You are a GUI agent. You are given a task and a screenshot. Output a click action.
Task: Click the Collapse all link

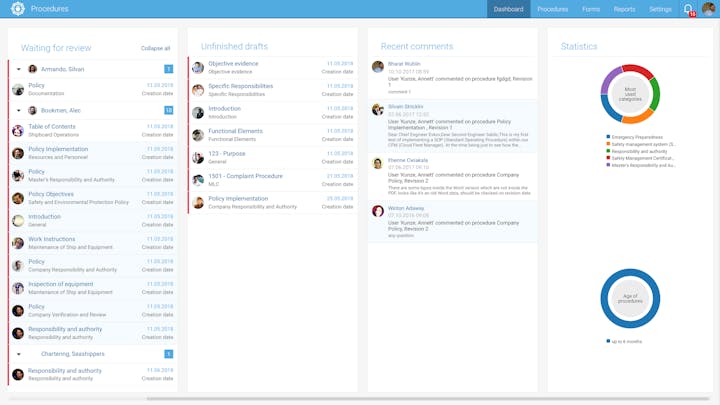point(155,48)
